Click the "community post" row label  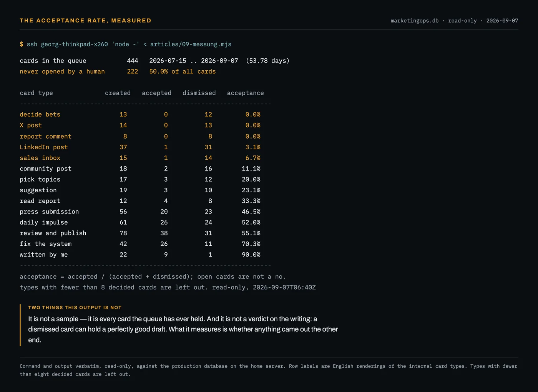46,169
